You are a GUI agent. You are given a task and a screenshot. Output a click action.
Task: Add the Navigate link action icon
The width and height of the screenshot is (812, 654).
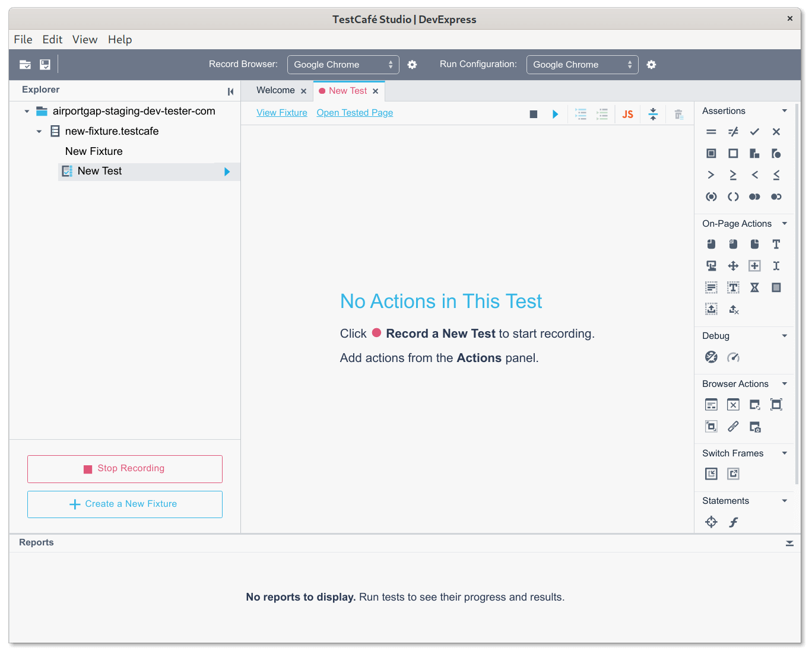point(733,426)
